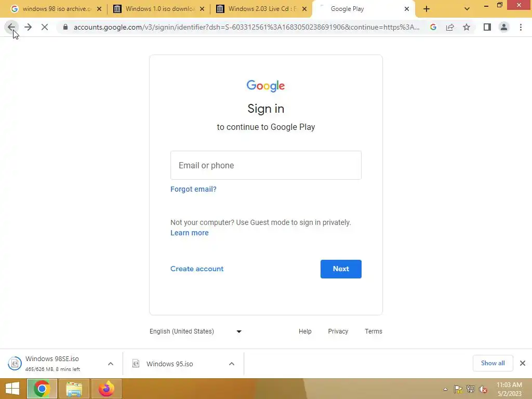Viewport: 532px width, 399px height.
Task: Click the Windows 95.iso download item
Action: point(169,364)
